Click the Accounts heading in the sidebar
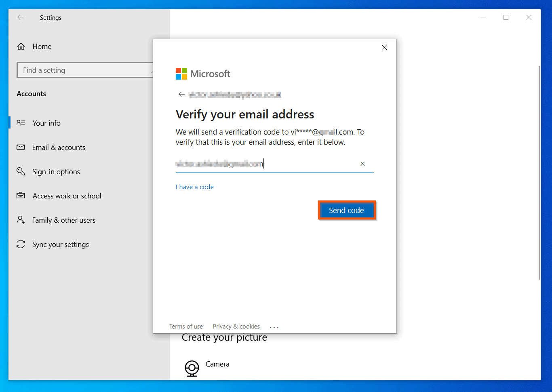This screenshot has height=392, width=552. tap(32, 94)
